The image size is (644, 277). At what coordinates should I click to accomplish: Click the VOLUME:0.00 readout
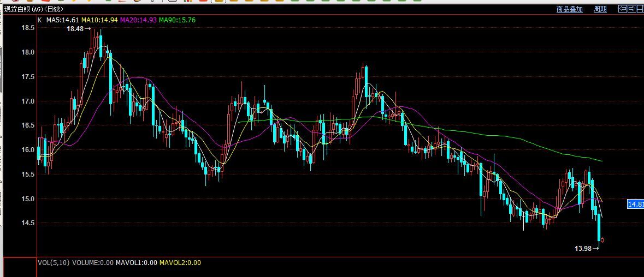click(93, 263)
